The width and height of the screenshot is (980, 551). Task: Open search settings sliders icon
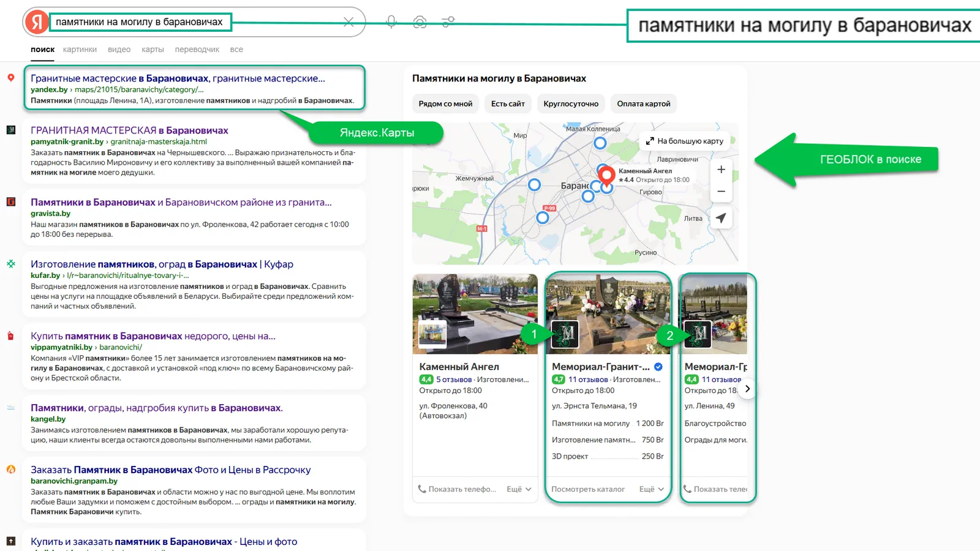pyautogui.click(x=448, y=22)
